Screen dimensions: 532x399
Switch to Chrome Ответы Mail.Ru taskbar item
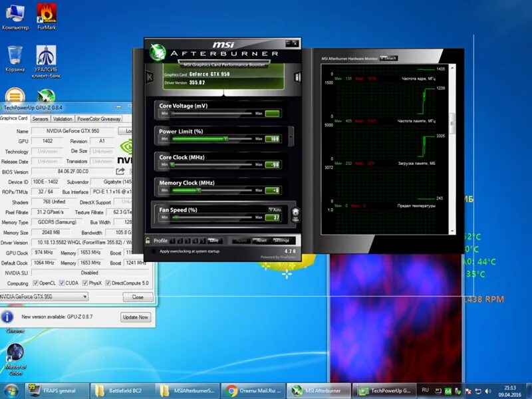point(253,391)
